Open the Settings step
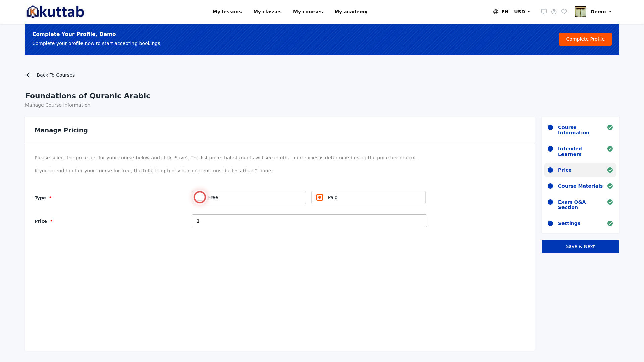The image size is (644, 362). (x=569, y=223)
